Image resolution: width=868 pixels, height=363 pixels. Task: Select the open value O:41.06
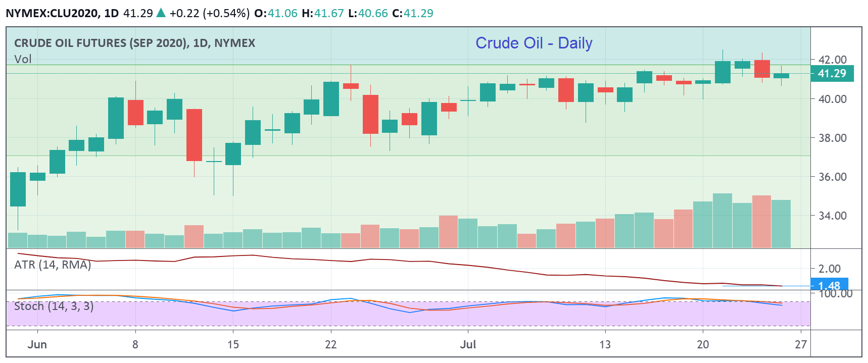pos(276,13)
